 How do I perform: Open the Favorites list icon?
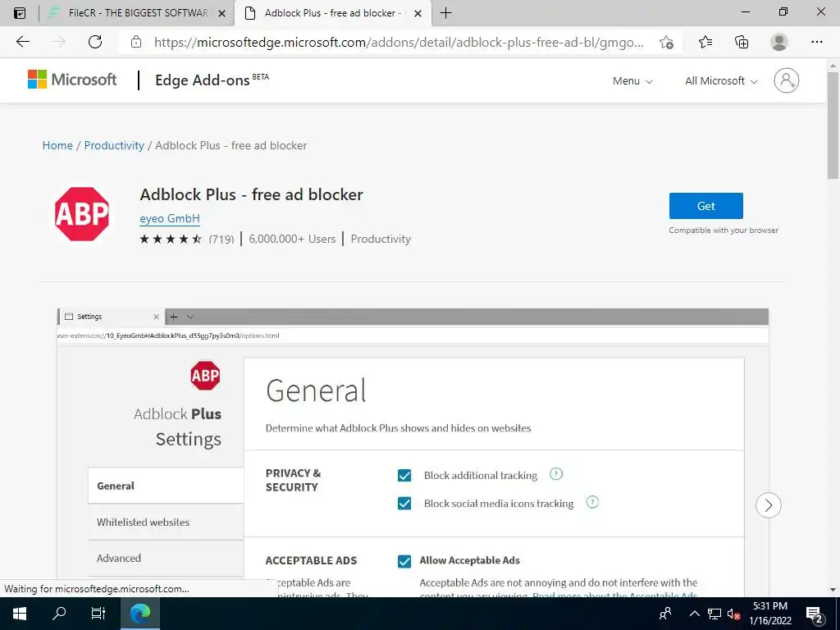[x=705, y=42]
